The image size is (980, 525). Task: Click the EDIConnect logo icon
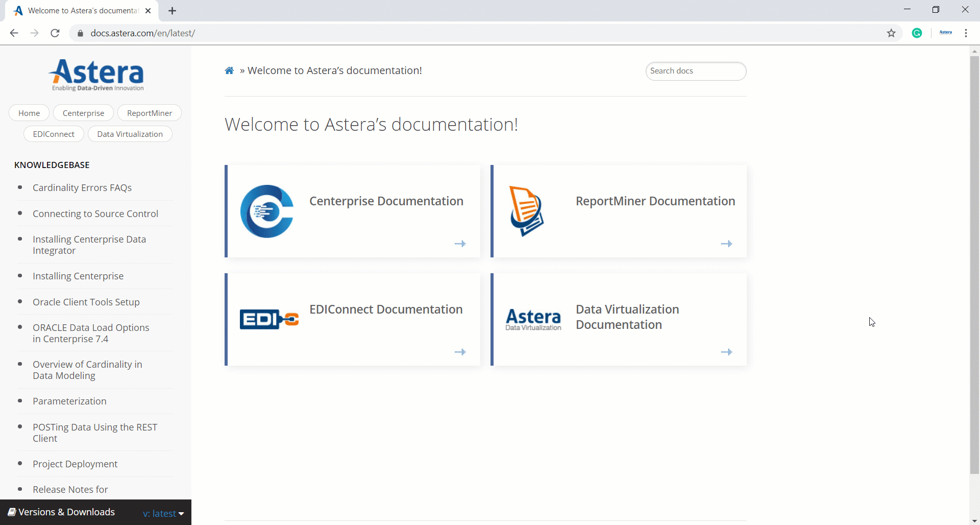coord(269,319)
